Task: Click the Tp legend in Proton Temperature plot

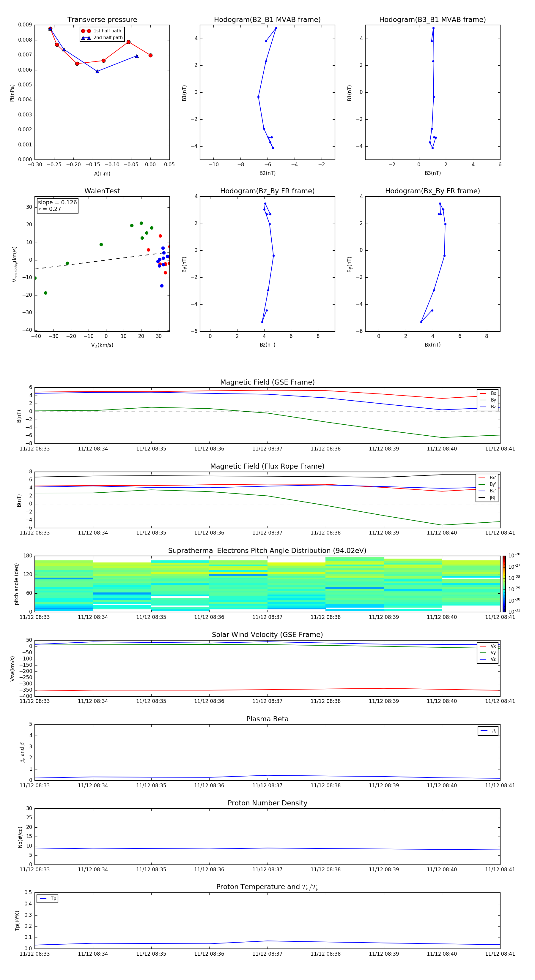Action: 48,899
